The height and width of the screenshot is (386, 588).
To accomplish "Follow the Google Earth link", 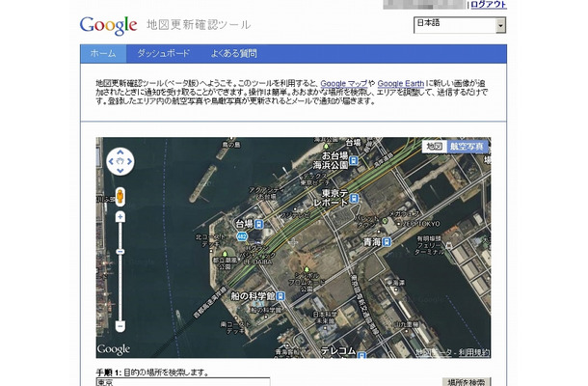I will 401,83.
